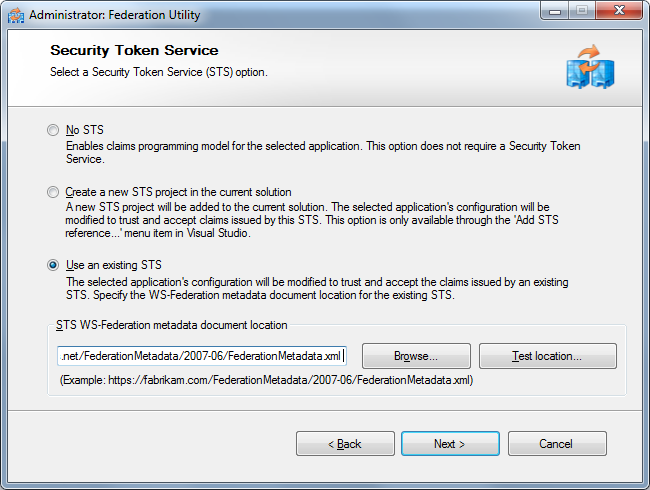This screenshot has width=650, height=490.
Task: Click the Federation Utility title bar icon
Action: pos(16,15)
